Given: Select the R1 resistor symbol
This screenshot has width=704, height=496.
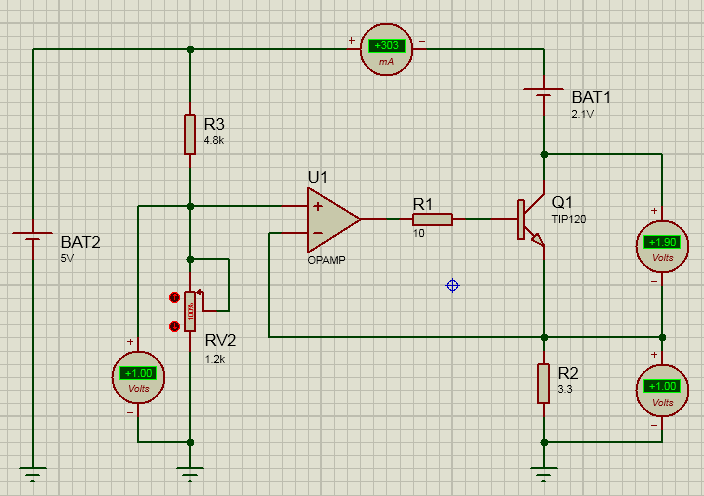Looking at the screenshot, I should [432, 219].
